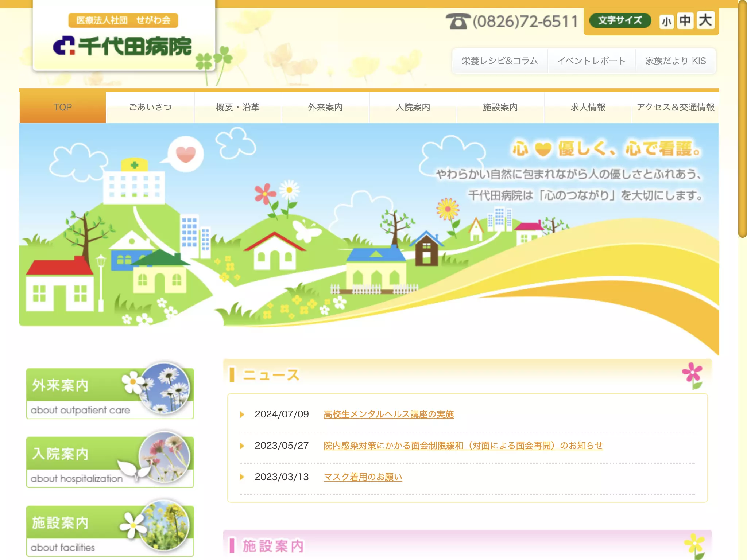Set text size to large (大)

click(705, 20)
